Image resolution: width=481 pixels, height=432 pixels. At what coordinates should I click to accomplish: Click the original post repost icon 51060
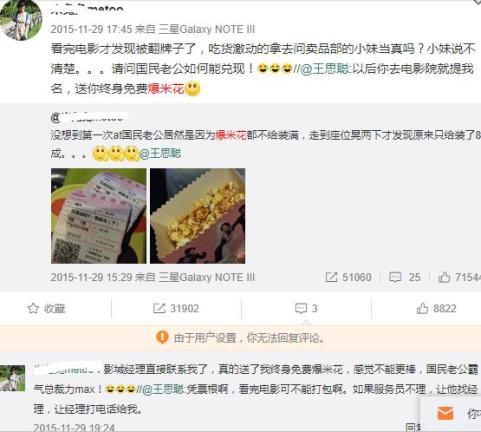[331, 277]
